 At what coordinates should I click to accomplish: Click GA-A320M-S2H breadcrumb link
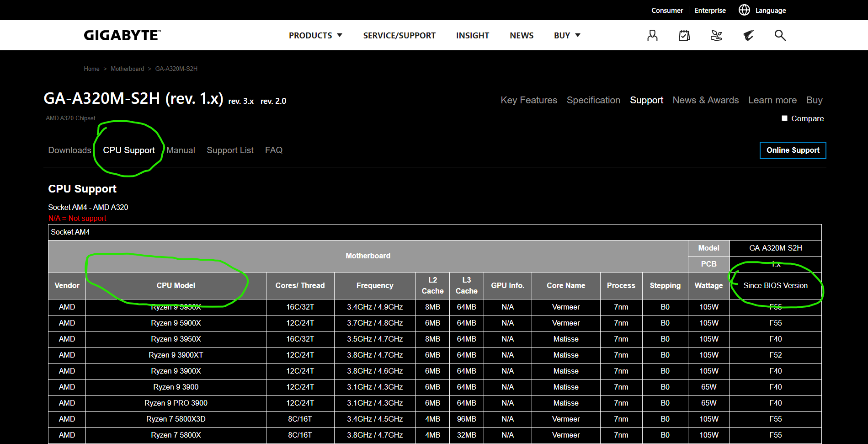pos(176,69)
